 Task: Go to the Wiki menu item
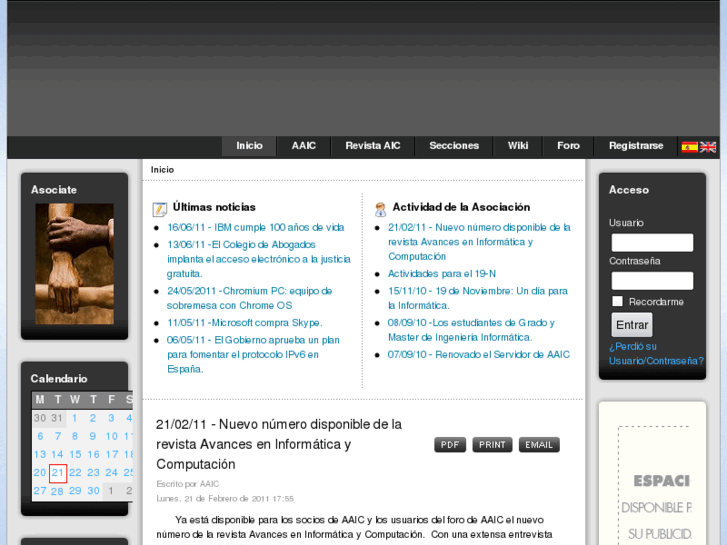click(518, 146)
